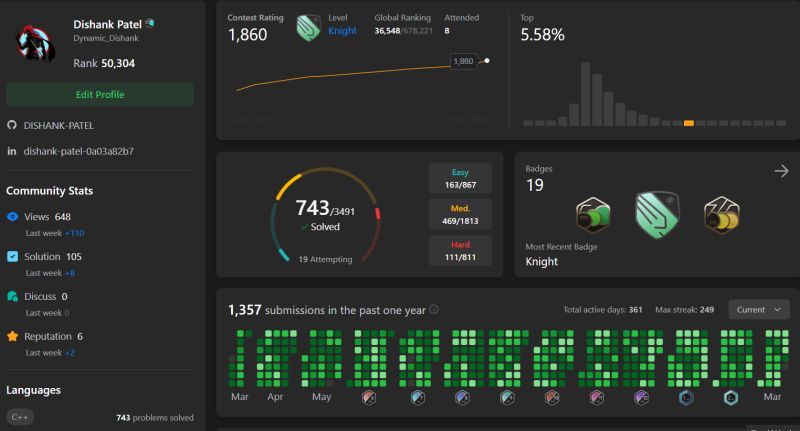Click the large Knight shield badge
Screen dimensions: 800x431
[x=657, y=215]
